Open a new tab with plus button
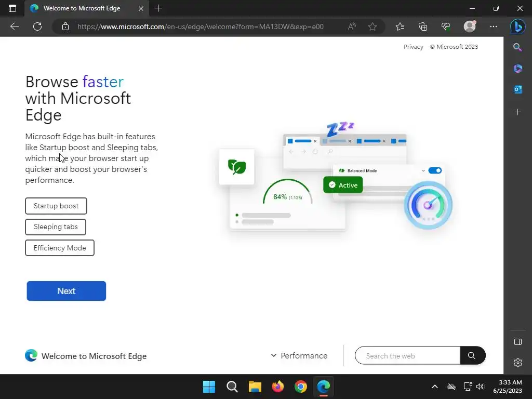This screenshot has width=532, height=399. (x=158, y=8)
